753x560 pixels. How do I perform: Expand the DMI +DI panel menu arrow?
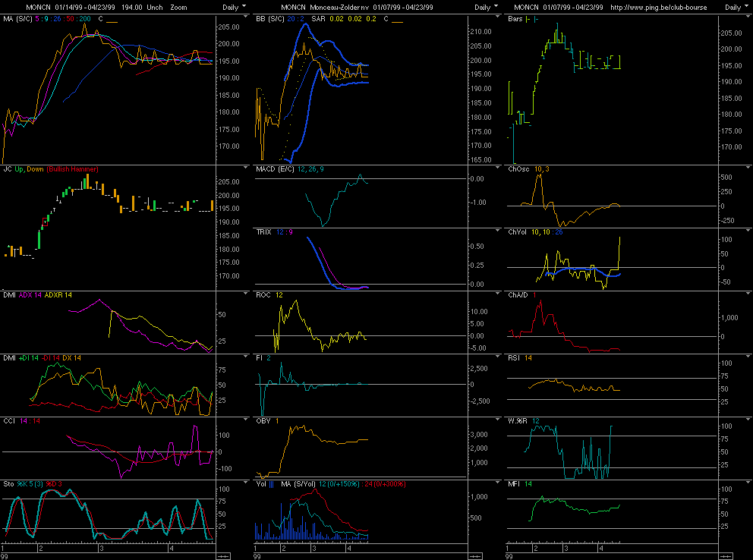click(246, 356)
